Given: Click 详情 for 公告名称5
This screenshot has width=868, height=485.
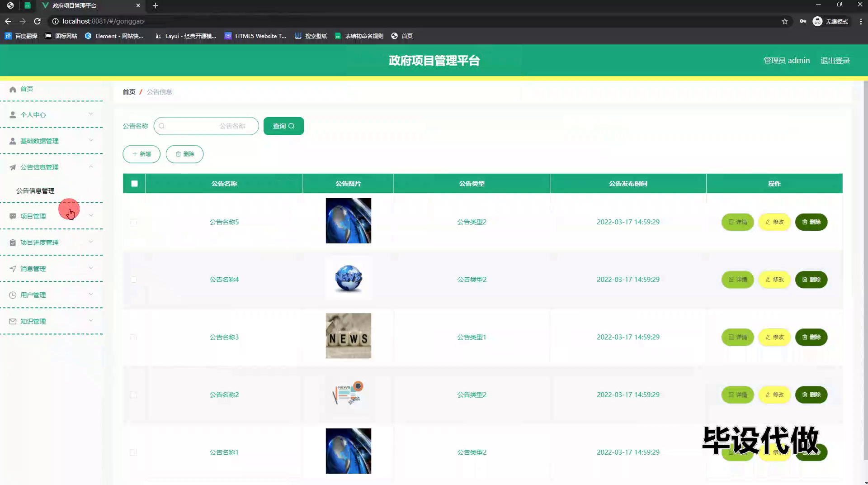Looking at the screenshot, I should pyautogui.click(x=737, y=222).
